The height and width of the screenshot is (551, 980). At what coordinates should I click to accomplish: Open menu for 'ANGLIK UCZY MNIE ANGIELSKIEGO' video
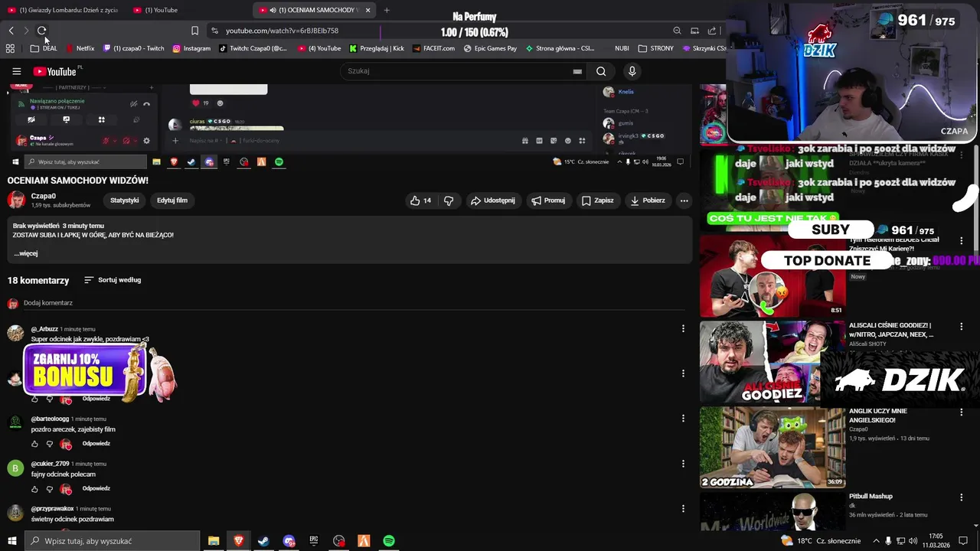pyautogui.click(x=962, y=412)
